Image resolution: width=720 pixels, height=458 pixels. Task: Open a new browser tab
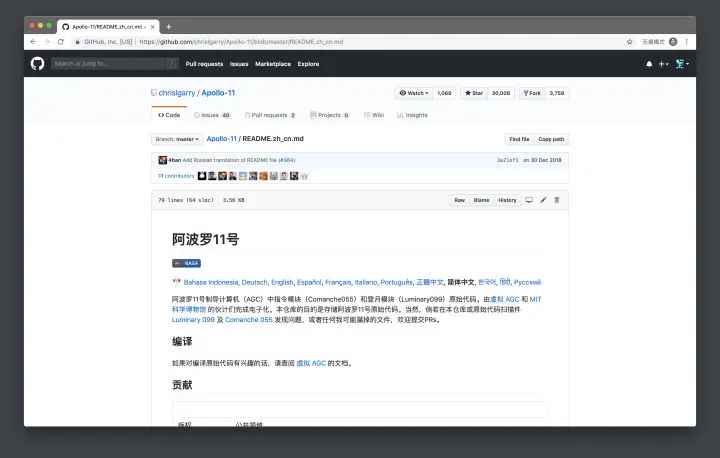(169, 27)
